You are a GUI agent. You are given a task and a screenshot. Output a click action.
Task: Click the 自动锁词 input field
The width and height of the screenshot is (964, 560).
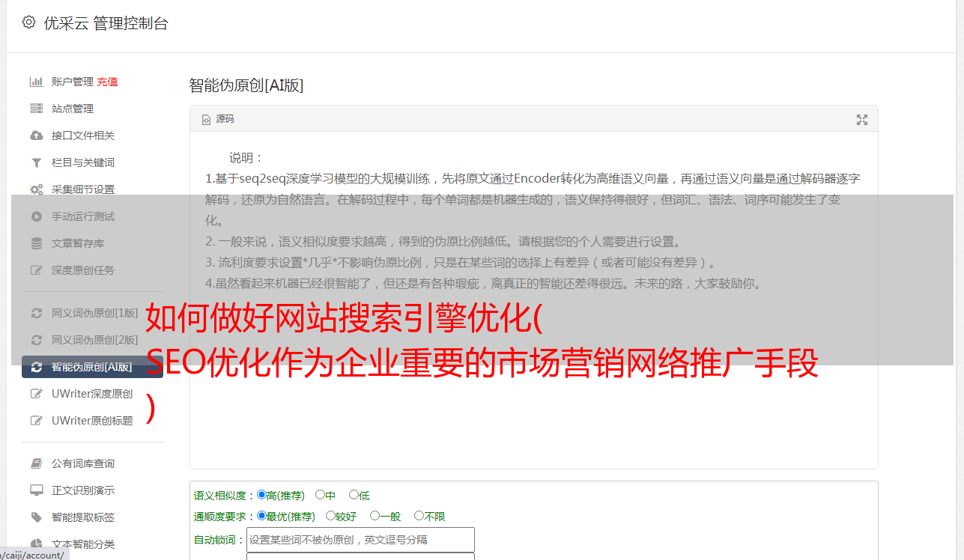click(x=360, y=540)
